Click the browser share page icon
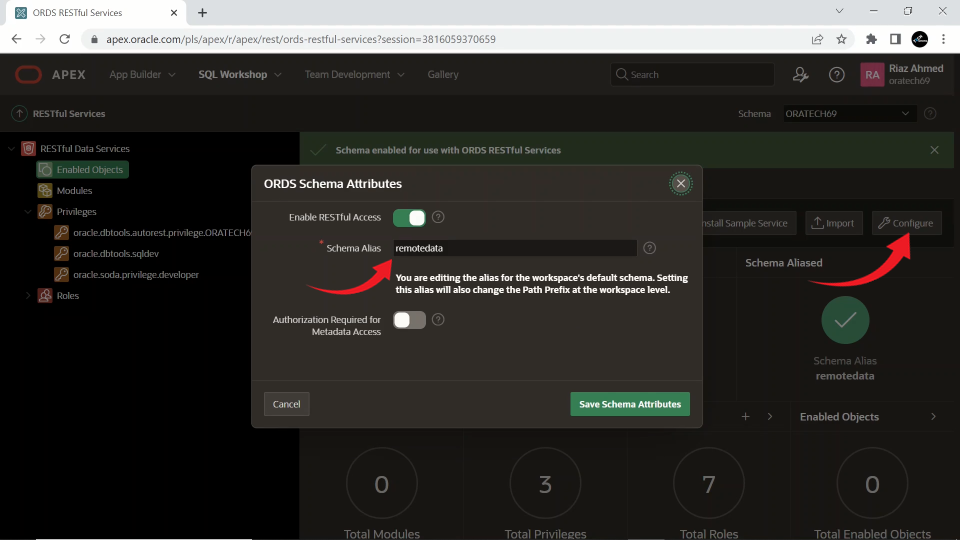 817,39
